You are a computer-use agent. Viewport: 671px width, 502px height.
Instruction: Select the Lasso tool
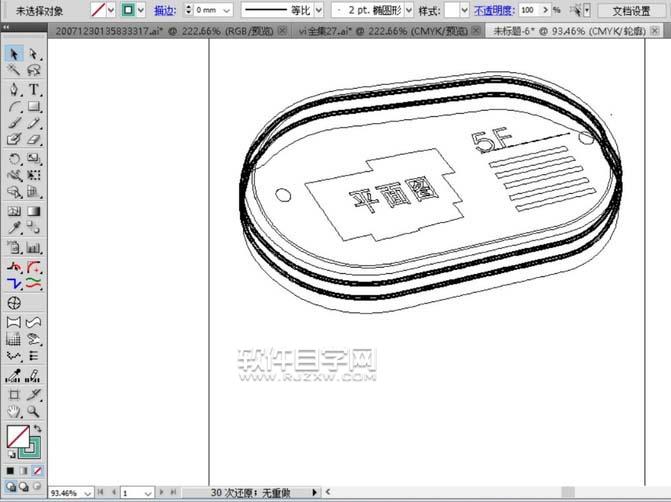pyautogui.click(x=33, y=70)
